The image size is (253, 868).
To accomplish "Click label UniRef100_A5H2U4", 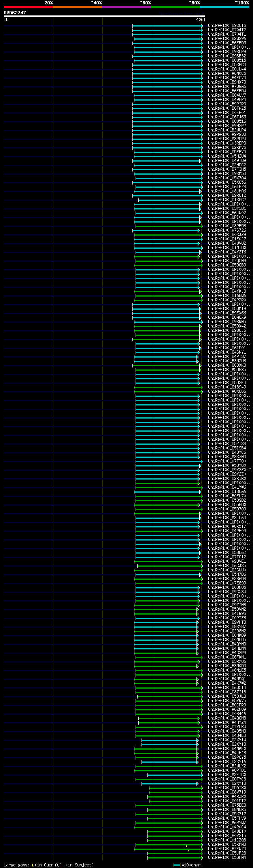I will [x=227, y=156].
